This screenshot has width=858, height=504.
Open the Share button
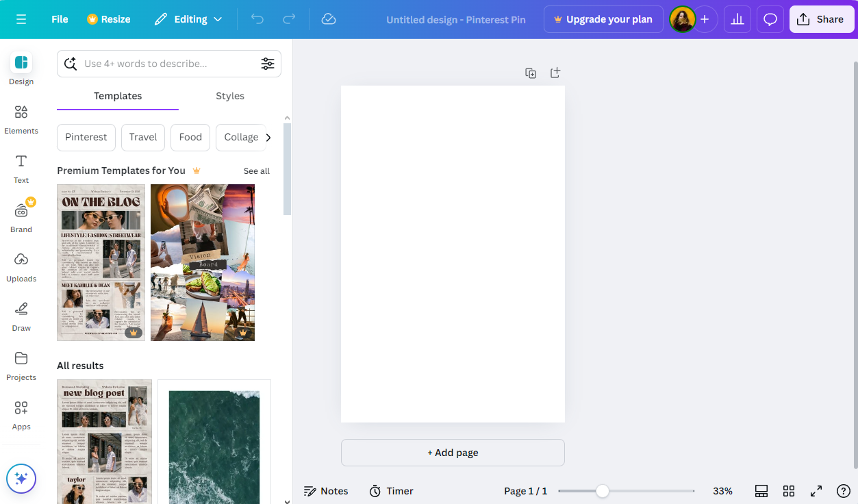pyautogui.click(x=822, y=19)
